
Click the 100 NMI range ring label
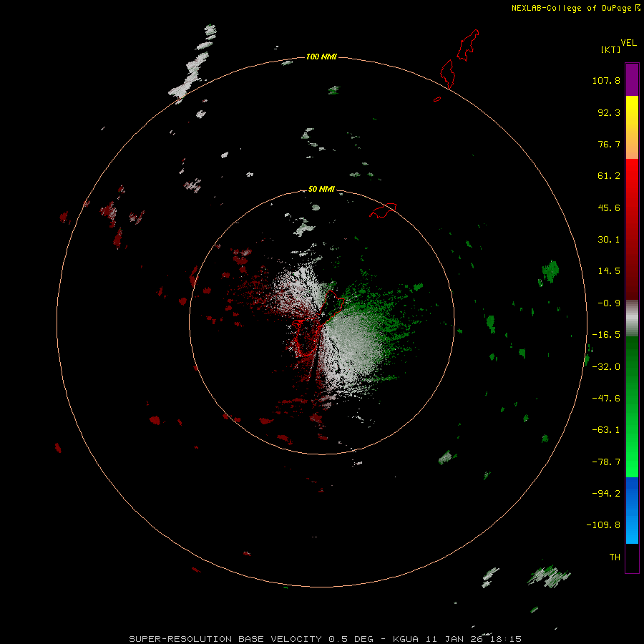[x=321, y=57]
